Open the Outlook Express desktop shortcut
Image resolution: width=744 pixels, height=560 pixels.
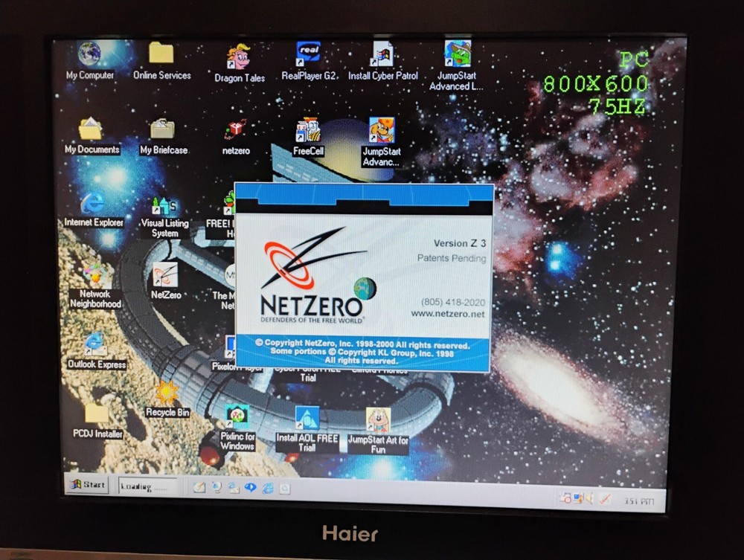click(x=96, y=344)
